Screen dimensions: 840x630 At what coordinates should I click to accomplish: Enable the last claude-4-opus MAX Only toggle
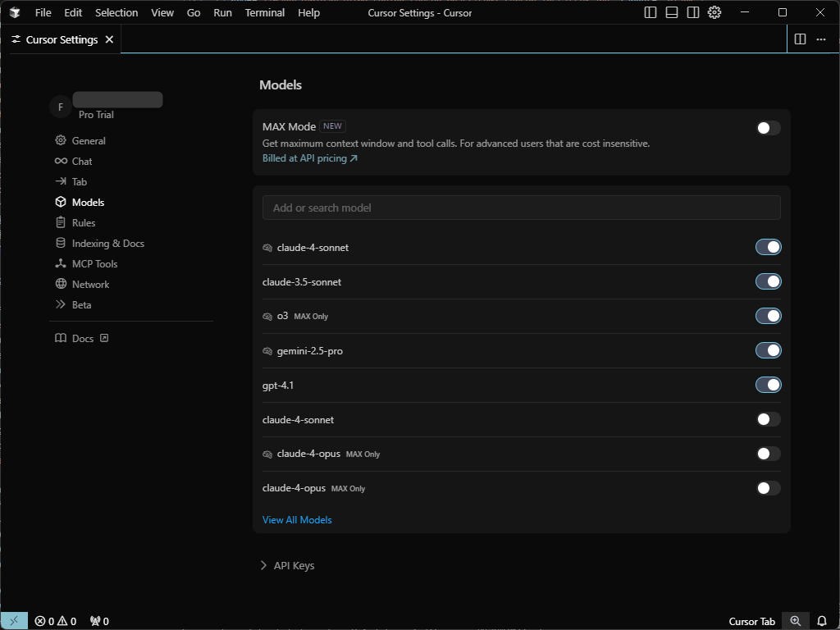tap(768, 488)
